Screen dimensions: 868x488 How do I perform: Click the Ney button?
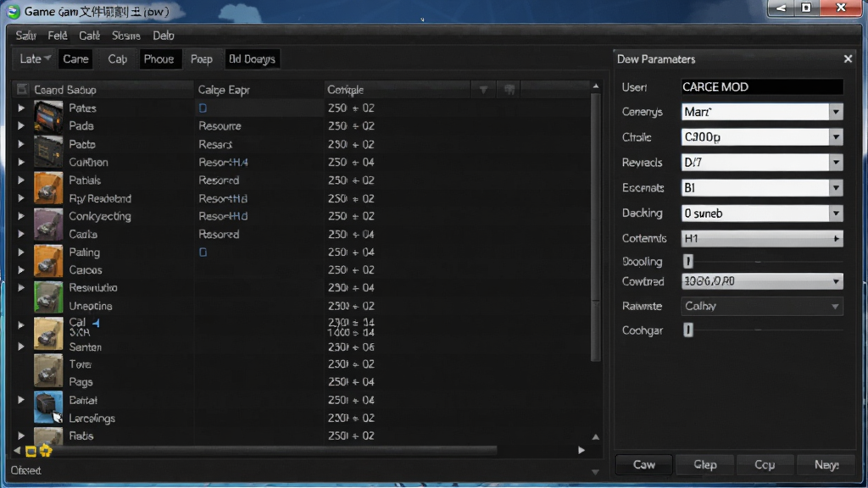tap(826, 465)
